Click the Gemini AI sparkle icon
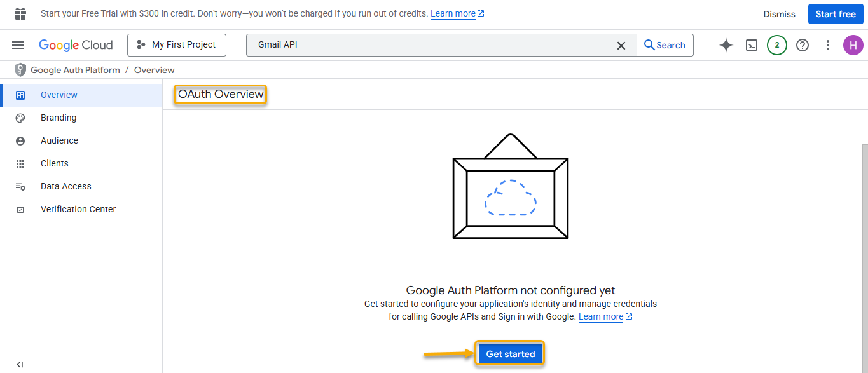868x373 pixels. pyautogui.click(x=726, y=45)
